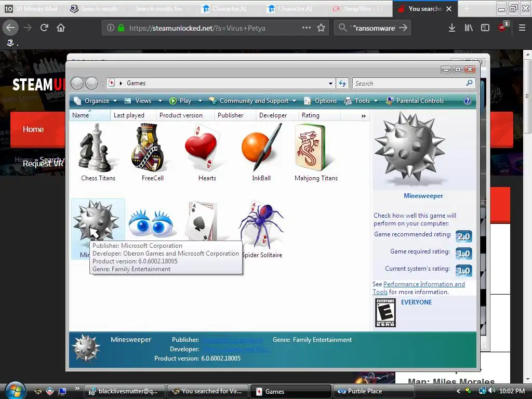Open the Firefox downloads arrow

pos(451,28)
